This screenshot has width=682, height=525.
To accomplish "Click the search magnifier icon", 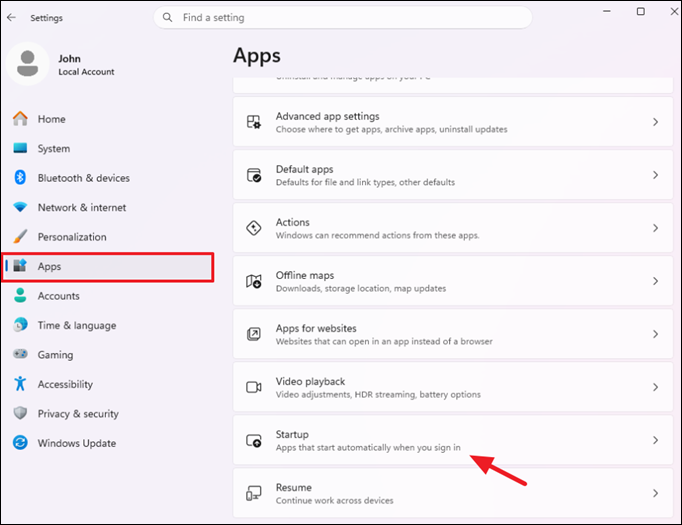I will pyautogui.click(x=167, y=17).
